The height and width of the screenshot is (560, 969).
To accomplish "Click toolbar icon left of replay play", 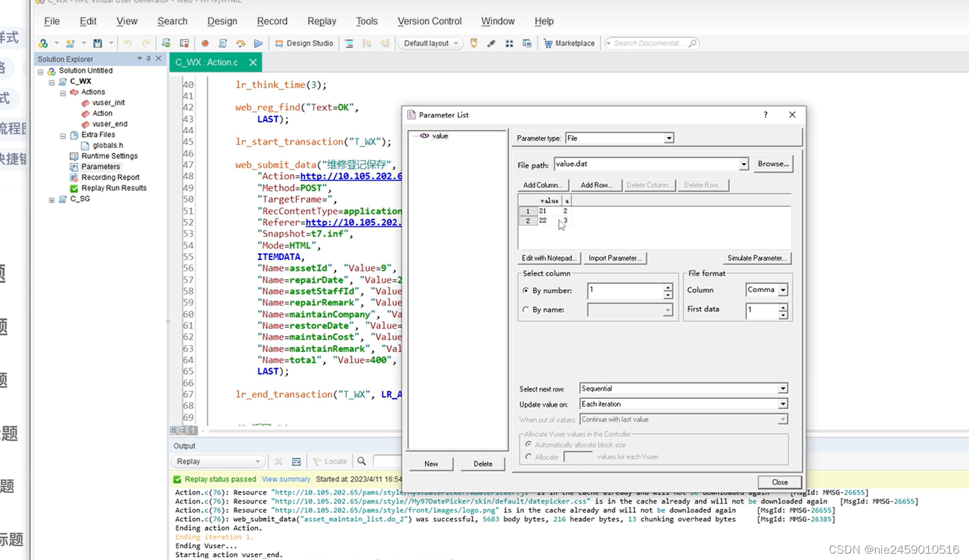I will pos(240,44).
